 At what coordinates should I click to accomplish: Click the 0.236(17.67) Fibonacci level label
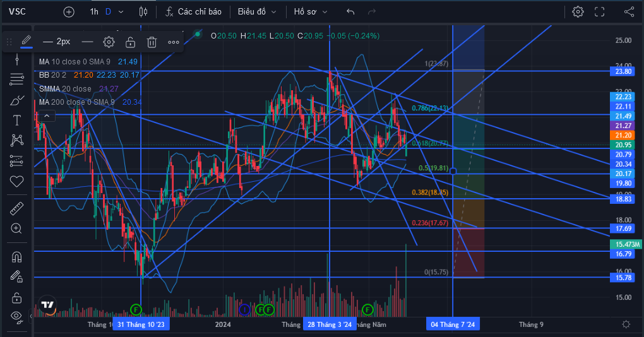point(430,223)
